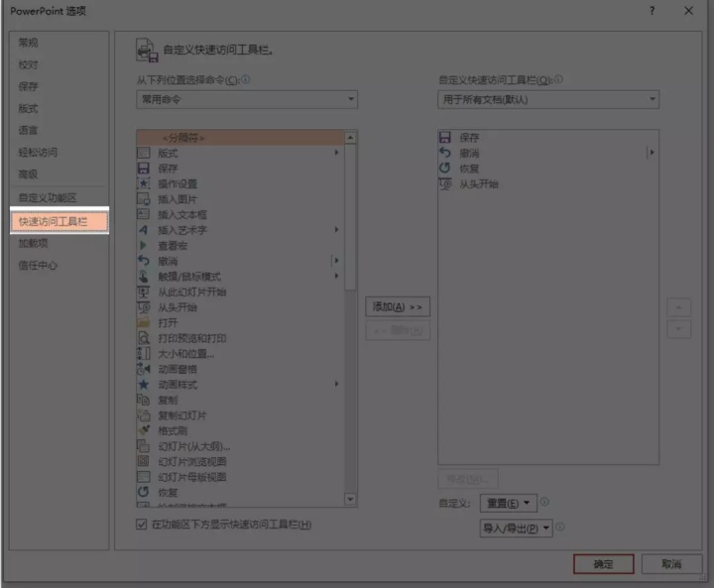
Task: Open 快速访问工具栏 category
Action: tap(59, 221)
